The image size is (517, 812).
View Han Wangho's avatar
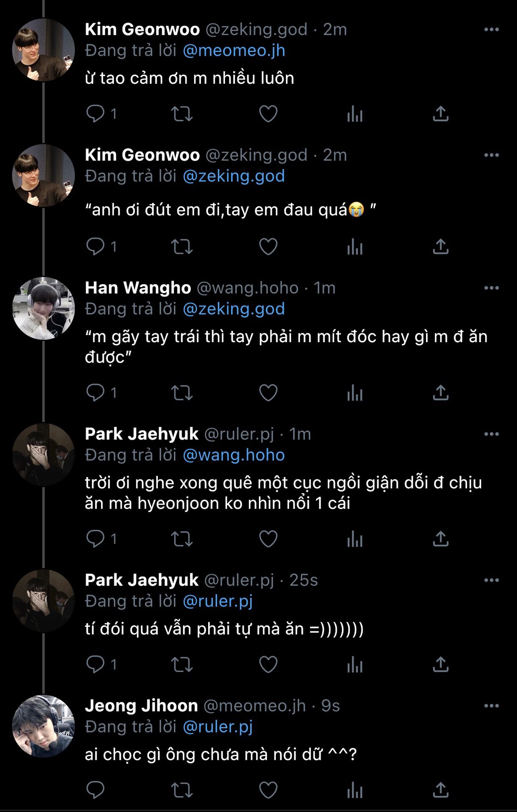tap(44, 308)
